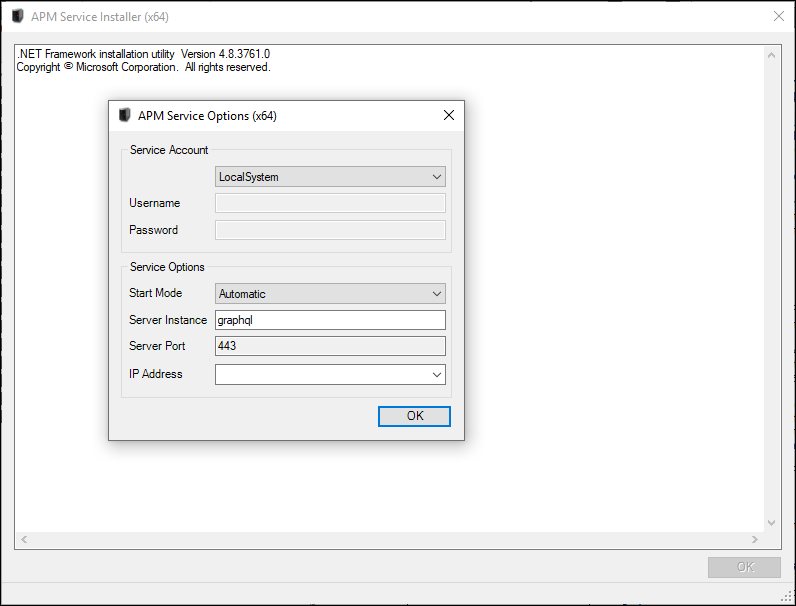Click the APM Service Installer window icon

[18, 16]
